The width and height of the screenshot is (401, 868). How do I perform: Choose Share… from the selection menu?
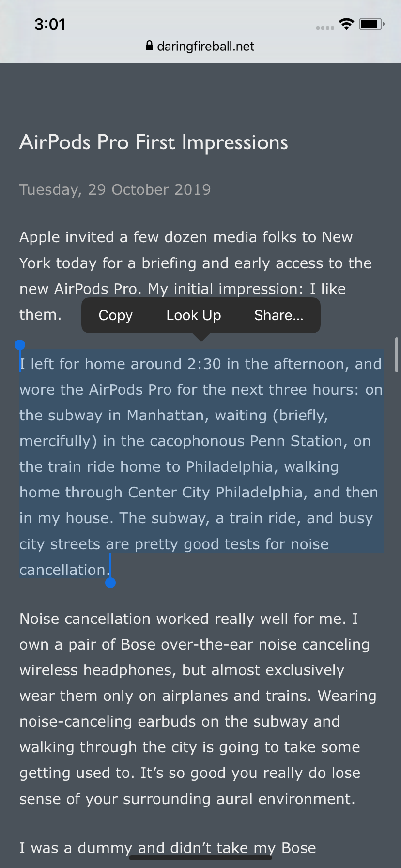click(278, 315)
